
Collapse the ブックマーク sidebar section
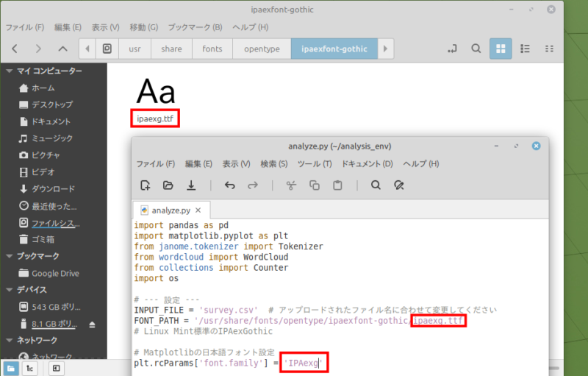coord(9,256)
